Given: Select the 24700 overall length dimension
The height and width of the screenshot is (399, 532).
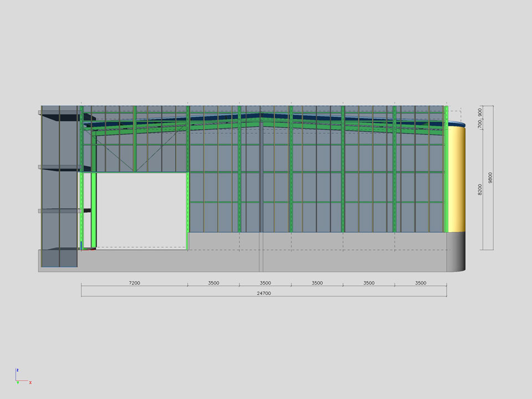Looking at the screenshot, I should 264,293.
